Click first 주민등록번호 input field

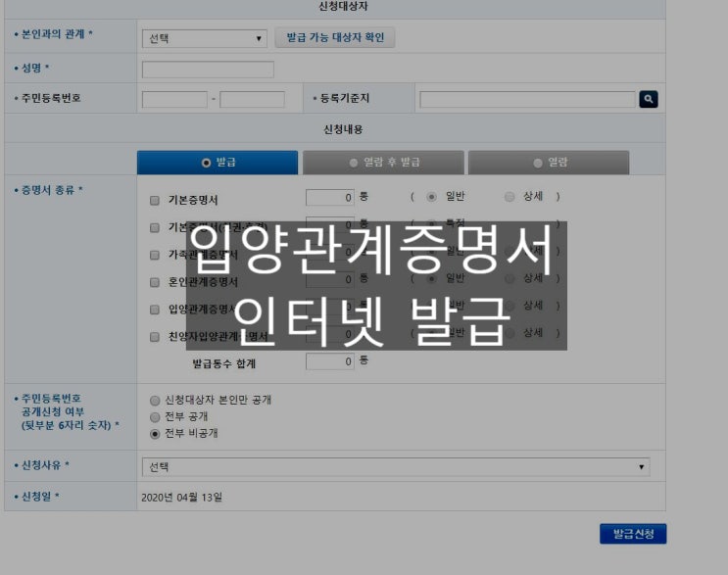pos(174,99)
